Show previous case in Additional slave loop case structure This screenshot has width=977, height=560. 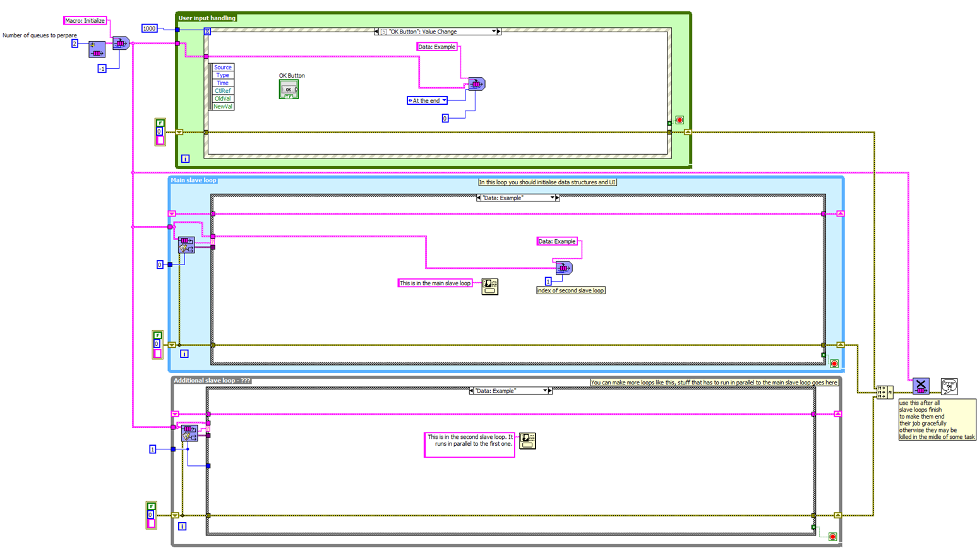point(471,391)
